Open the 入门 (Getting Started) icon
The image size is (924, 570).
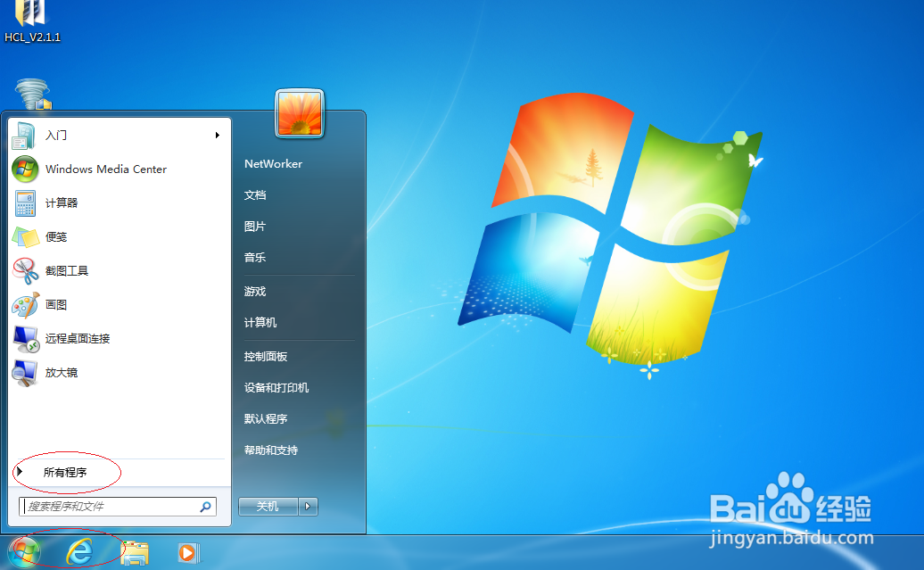pyautogui.click(x=25, y=136)
